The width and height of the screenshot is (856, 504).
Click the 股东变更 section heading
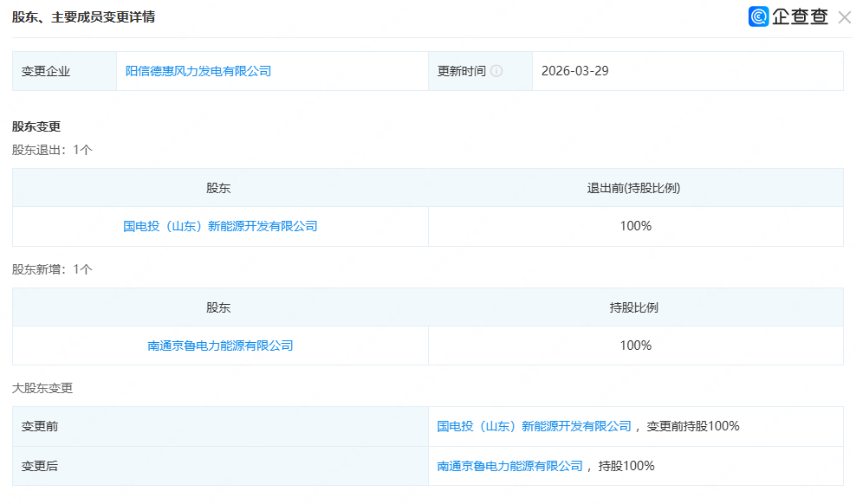pyautogui.click(x=36, y=126)
